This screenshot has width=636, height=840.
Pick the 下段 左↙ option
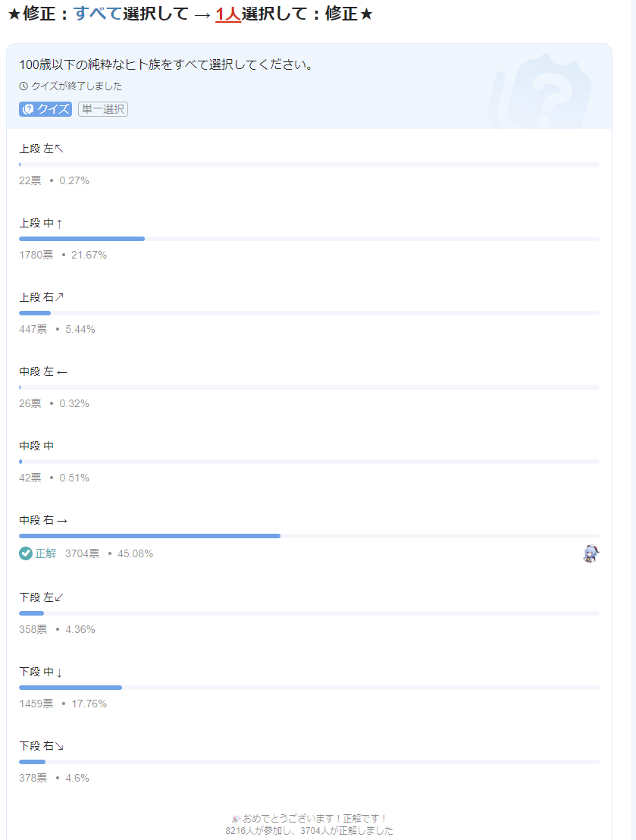click(42, 597)
